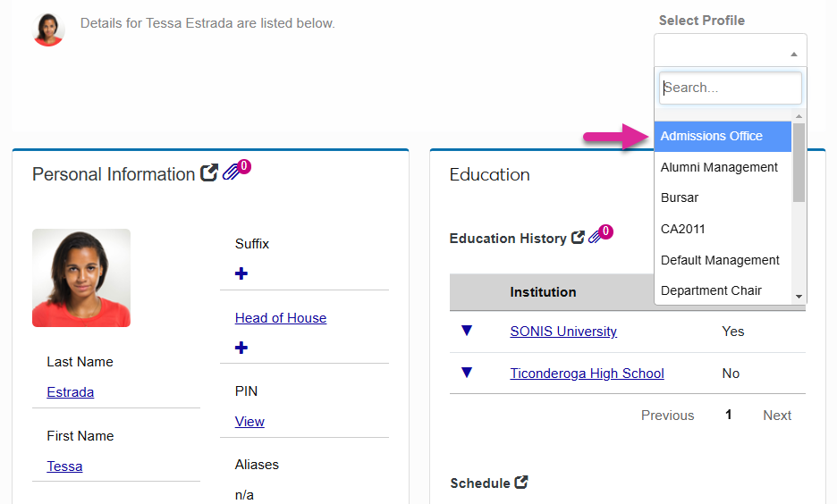Collapse the Select Profile dropdown
Image resolution: width=837 pixels, height=504 pixels.
pyautogui.click(x=730, y=50)
